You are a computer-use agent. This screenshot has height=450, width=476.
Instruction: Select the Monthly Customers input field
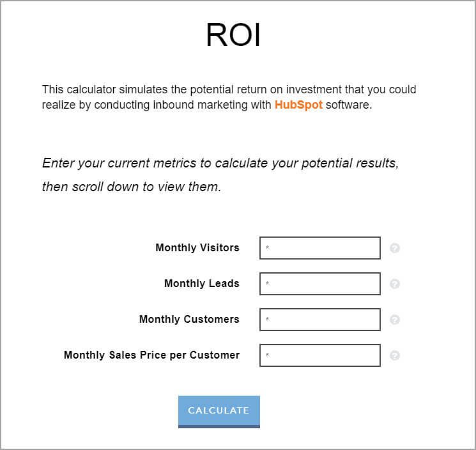[x=319, y=320]
